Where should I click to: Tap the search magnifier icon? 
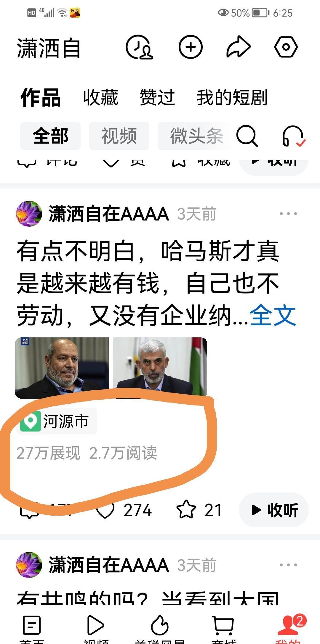tap(247, 136)
